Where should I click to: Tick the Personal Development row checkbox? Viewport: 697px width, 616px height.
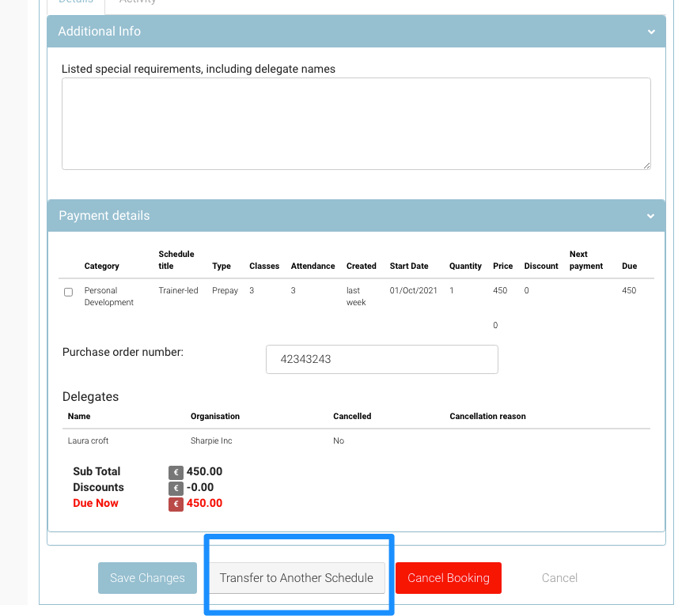(68, 292)
